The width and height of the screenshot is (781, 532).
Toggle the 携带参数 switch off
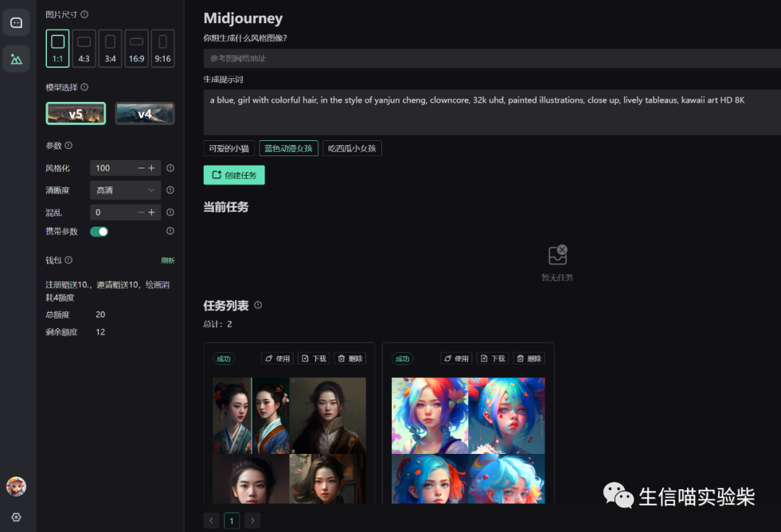pyautogui.click(x=99, y=231)
